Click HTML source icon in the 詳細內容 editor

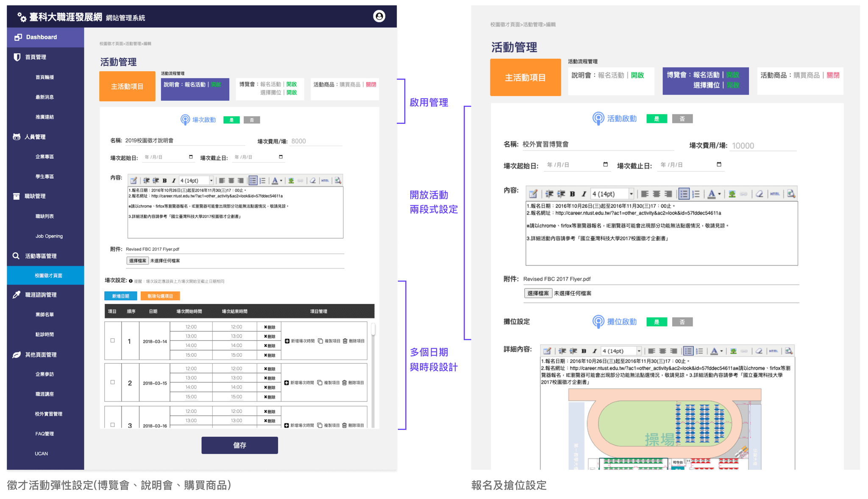(x=773, y=351)
